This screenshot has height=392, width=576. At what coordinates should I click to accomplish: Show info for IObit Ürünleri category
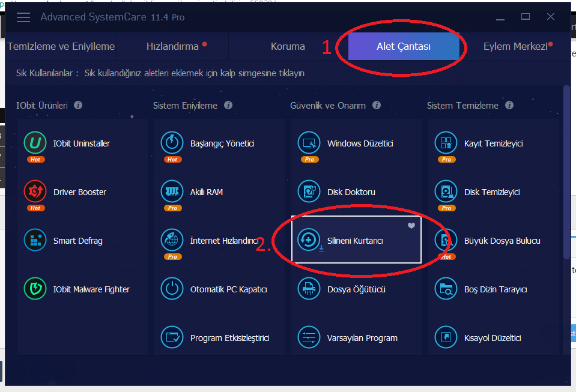click(x=78, y=105)
